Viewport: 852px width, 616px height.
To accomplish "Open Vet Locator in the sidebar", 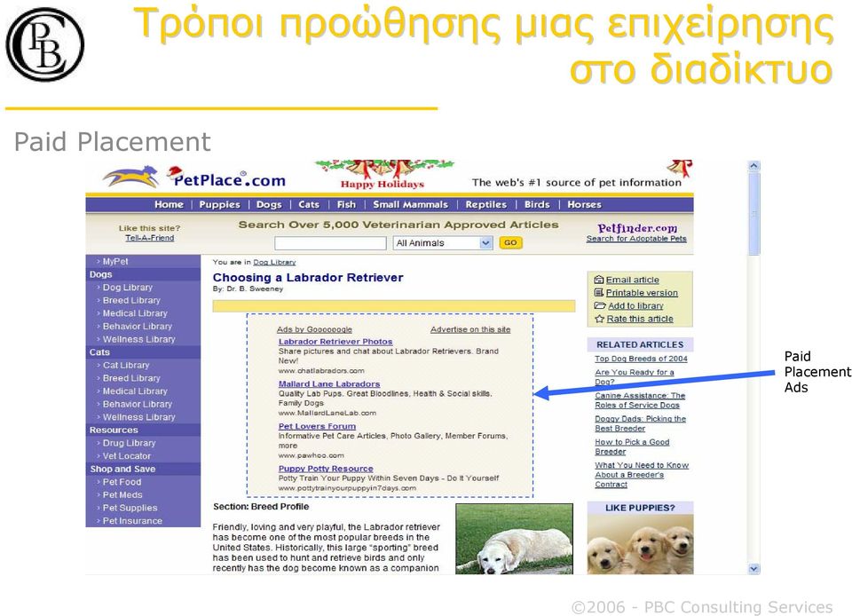I will (127, 456).
